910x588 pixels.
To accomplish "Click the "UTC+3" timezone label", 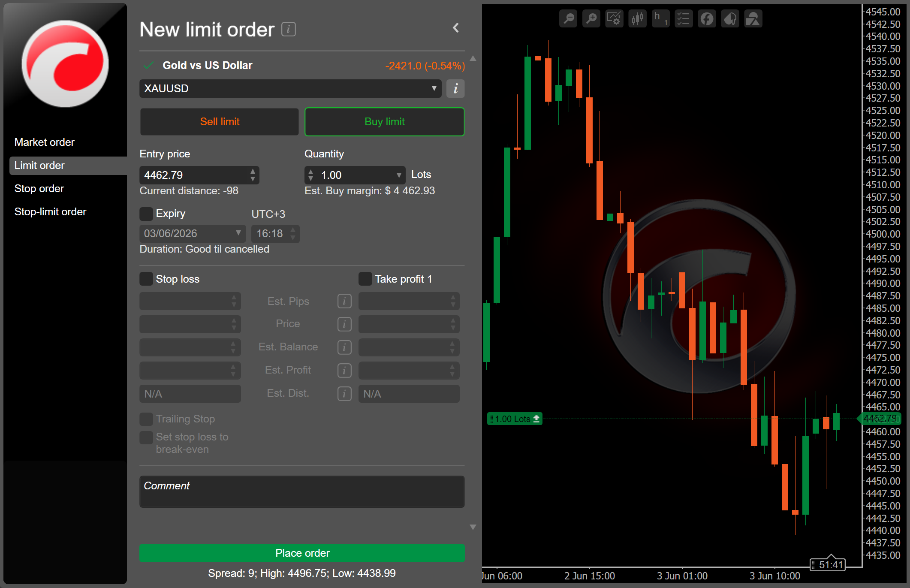I will click(x=268, y=214).
